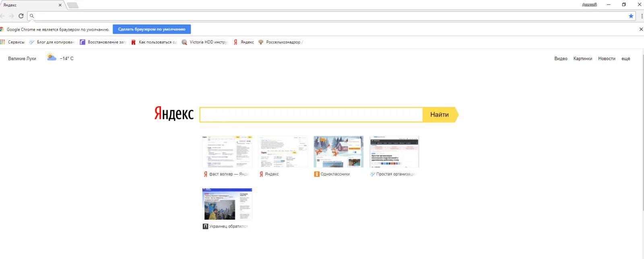Image resolution: width=644 pixels, height=259 pixels.
Task: Click the browser back arrow
Action: [2, 16]
